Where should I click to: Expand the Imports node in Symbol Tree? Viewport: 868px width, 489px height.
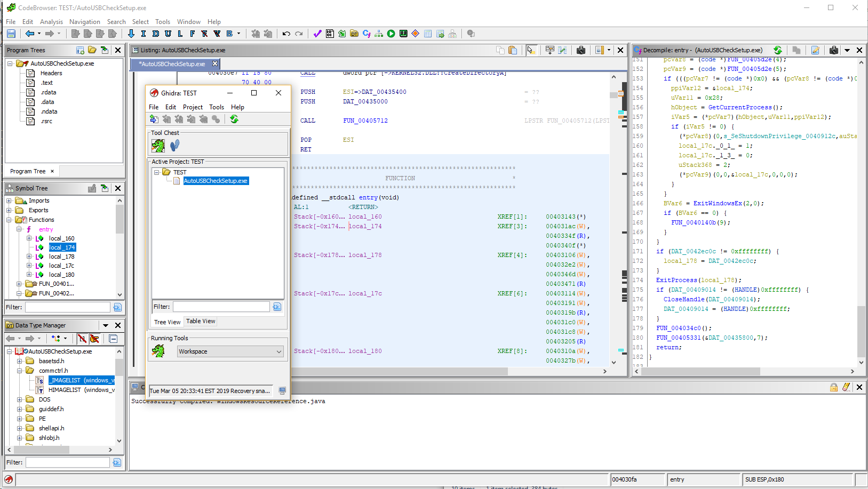coord(9,201)
